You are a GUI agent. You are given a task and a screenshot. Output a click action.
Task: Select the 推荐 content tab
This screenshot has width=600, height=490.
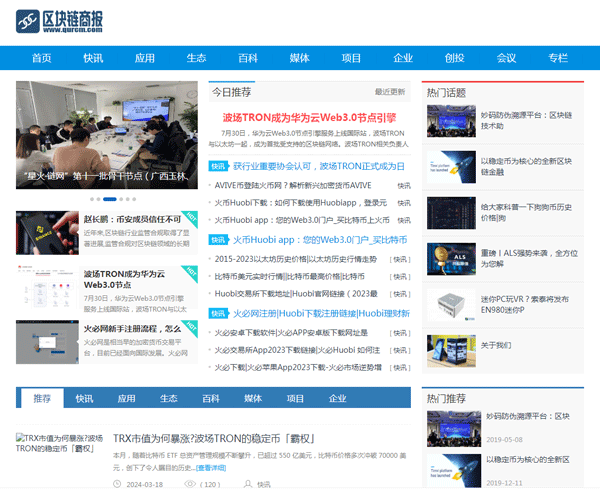point(42,399)
